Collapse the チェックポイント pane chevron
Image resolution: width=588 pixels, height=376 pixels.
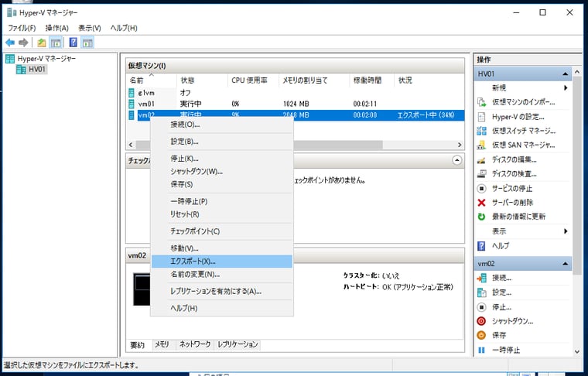click(x=456, y=160)
